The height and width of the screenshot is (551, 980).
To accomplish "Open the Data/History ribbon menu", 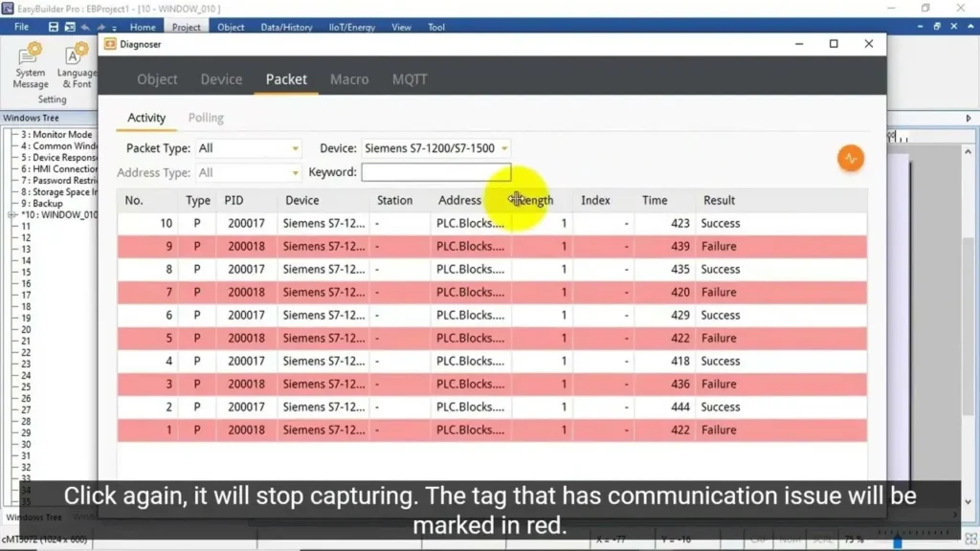I will pyautogui.click(x=286, y=27).
